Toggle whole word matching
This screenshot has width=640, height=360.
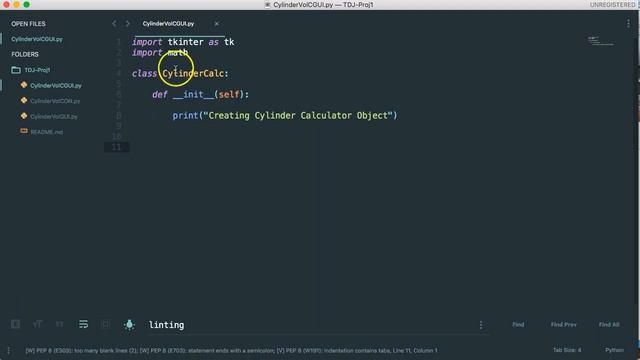pyautogui.click(x=60, y=324)
